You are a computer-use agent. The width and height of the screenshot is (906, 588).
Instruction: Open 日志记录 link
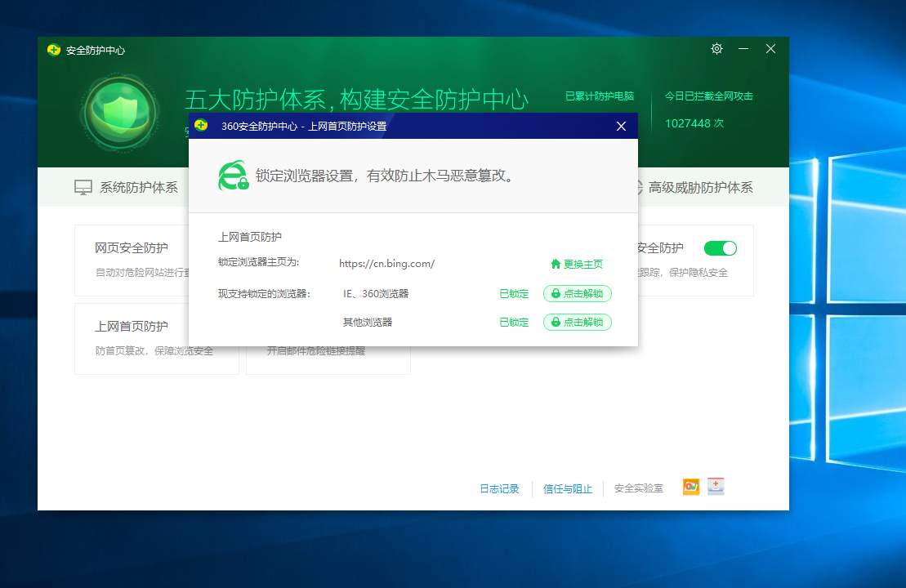(499, 488)
